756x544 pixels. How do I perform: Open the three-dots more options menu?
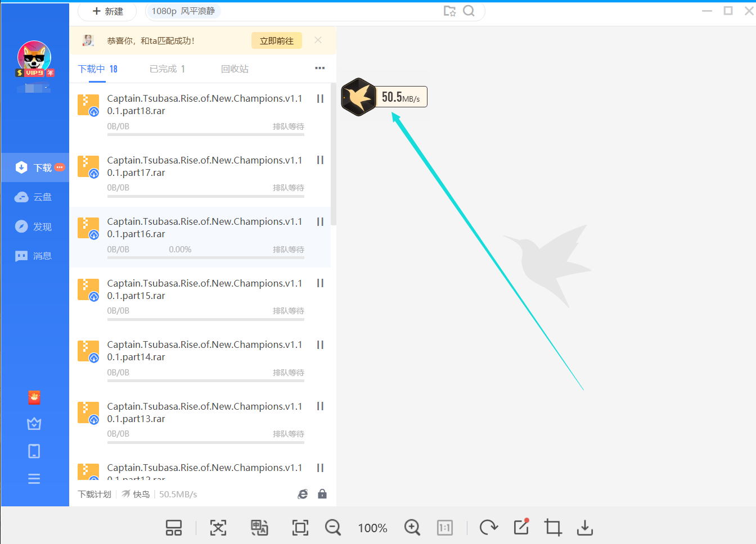[319, 69]
